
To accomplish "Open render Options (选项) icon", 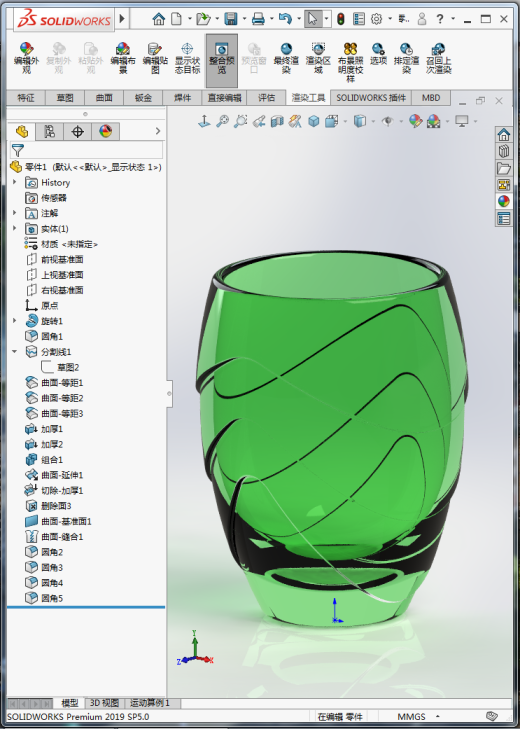I will tap(378, 55).
